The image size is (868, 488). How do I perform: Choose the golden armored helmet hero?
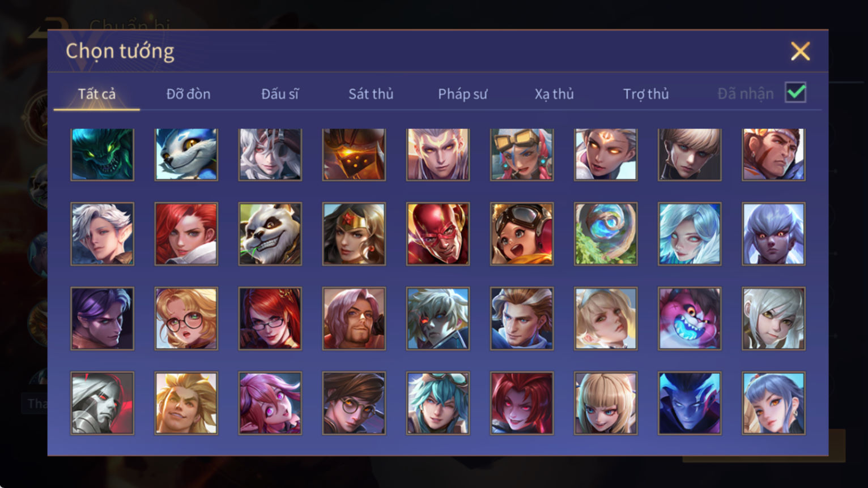pyautogui.click(x=354, y=155)
